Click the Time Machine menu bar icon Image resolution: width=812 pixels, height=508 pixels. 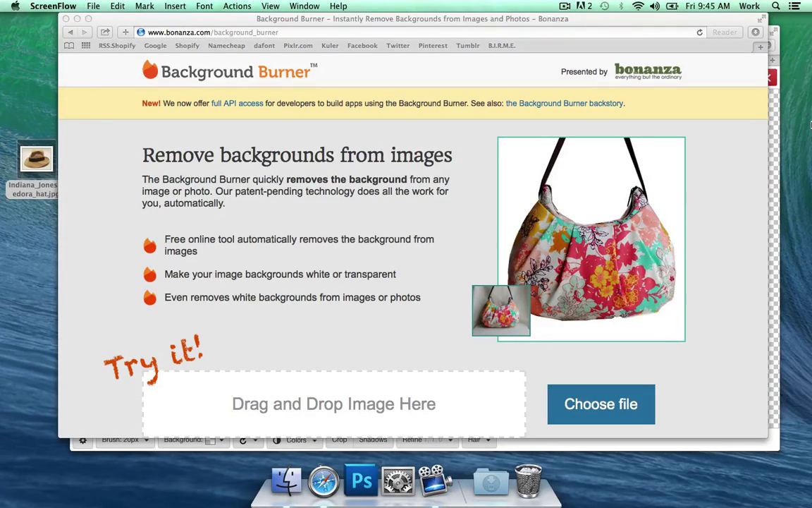pyautogui.click(x=604, y=6)
